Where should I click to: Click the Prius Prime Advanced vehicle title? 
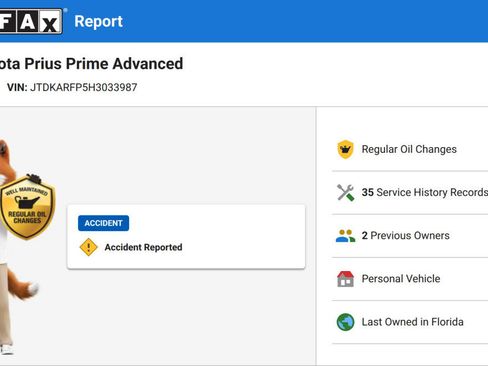pos(91,64)
